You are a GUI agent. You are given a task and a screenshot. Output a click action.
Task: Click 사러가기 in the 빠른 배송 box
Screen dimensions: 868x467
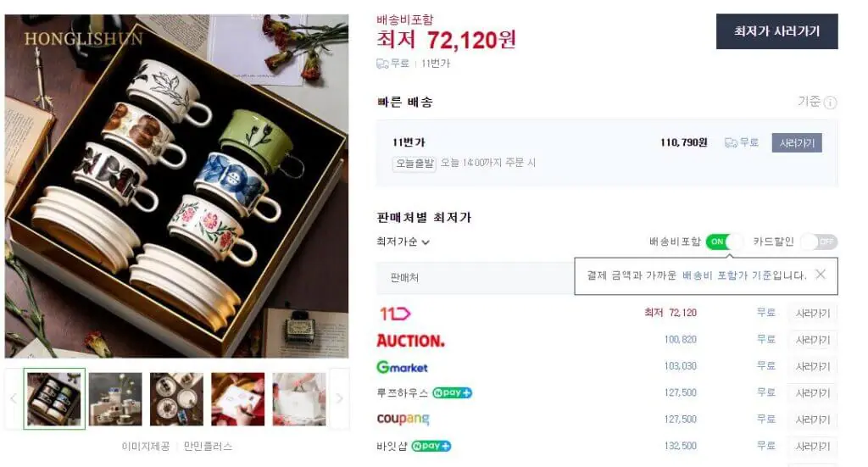(796, 143)
